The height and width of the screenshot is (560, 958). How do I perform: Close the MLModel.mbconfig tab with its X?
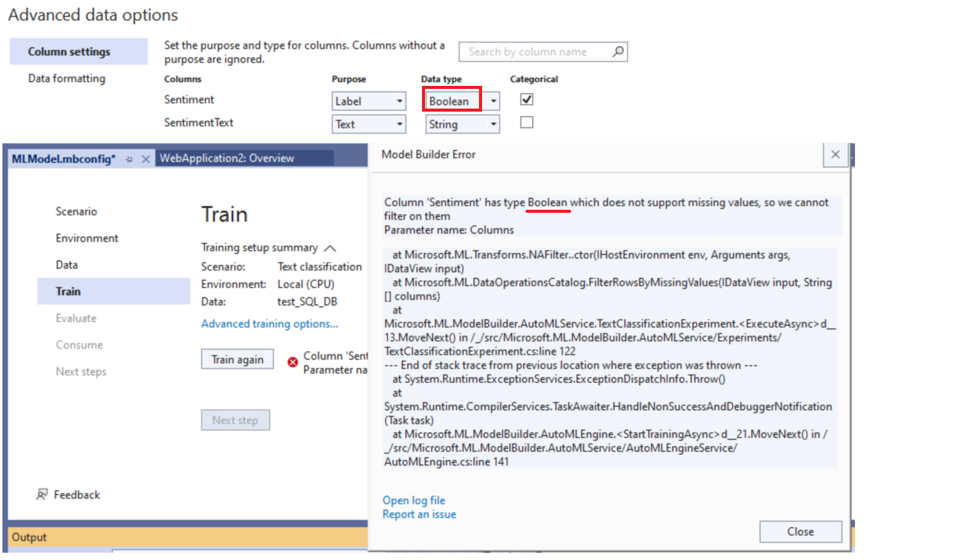pos(145,158)
